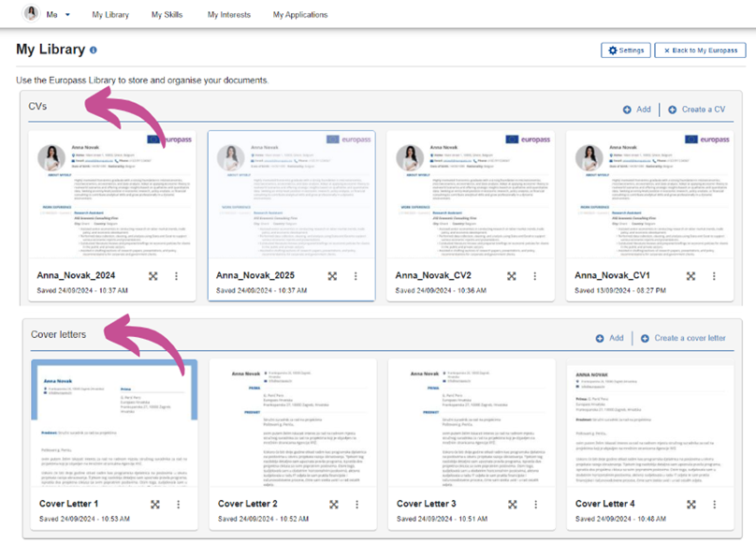The image size is (756, 558).
Task: Click the Cover Letter 4 title
Action: [x=605, y=504]
